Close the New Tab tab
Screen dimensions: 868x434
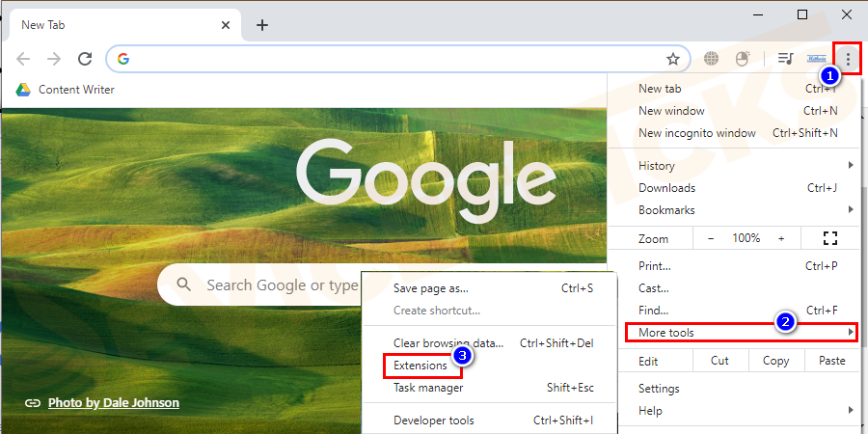tap(226, 25)
